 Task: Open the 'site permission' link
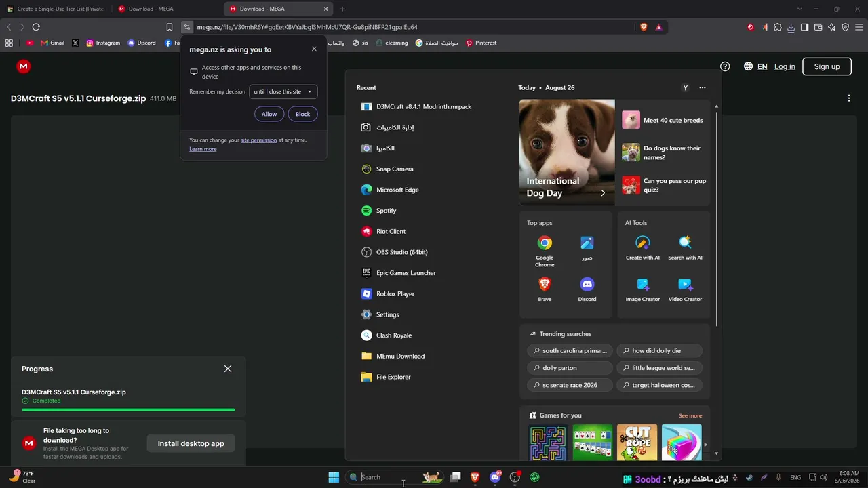pos(258,140)
